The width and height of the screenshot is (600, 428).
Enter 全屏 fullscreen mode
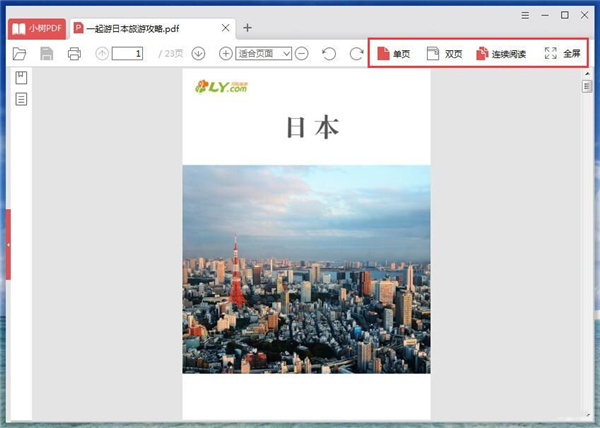pos(562,54)
